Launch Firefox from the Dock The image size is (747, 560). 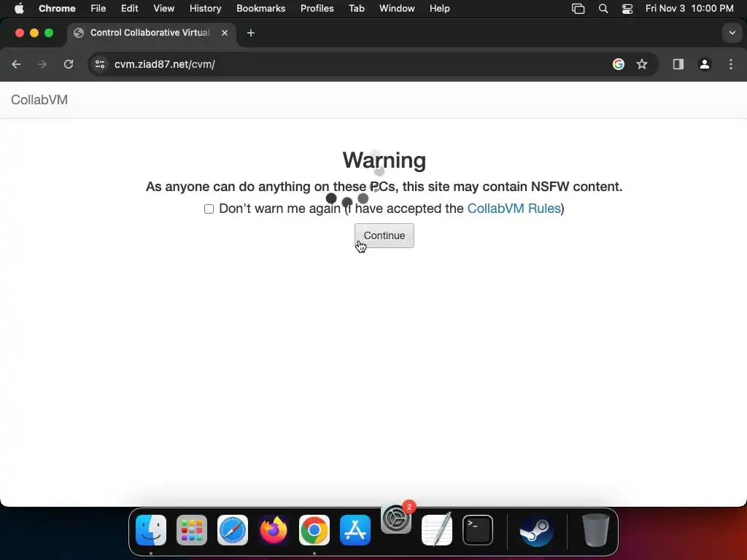click(274, 530)
